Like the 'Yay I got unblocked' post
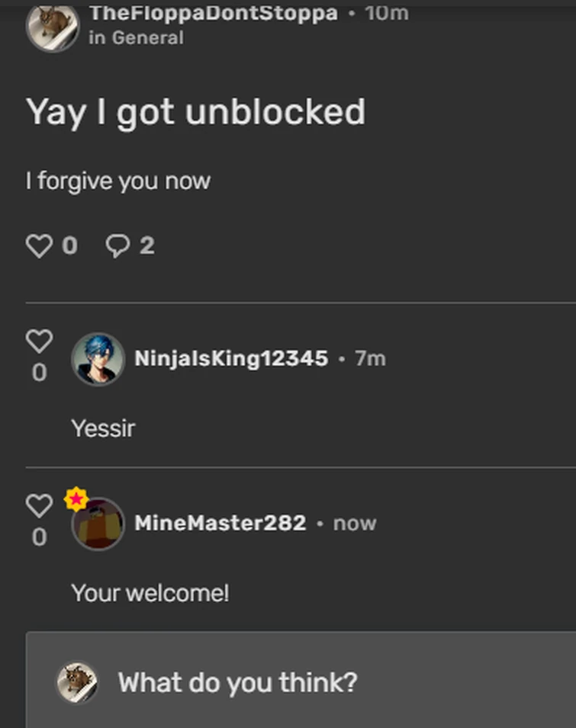Image resolution: width=576 pixels, height=728 pixels. tap(40, 245)
